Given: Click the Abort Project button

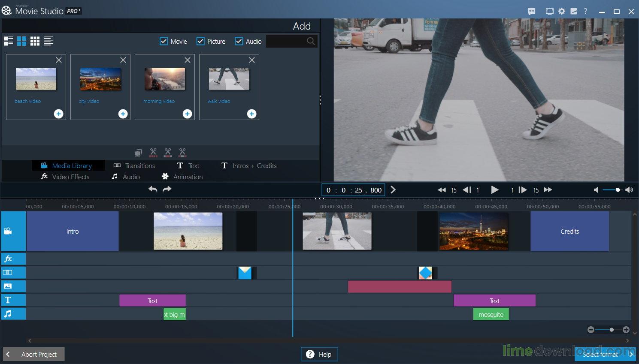Looking at the screenshot, I should pyautogui.click(x=39, y=355).
